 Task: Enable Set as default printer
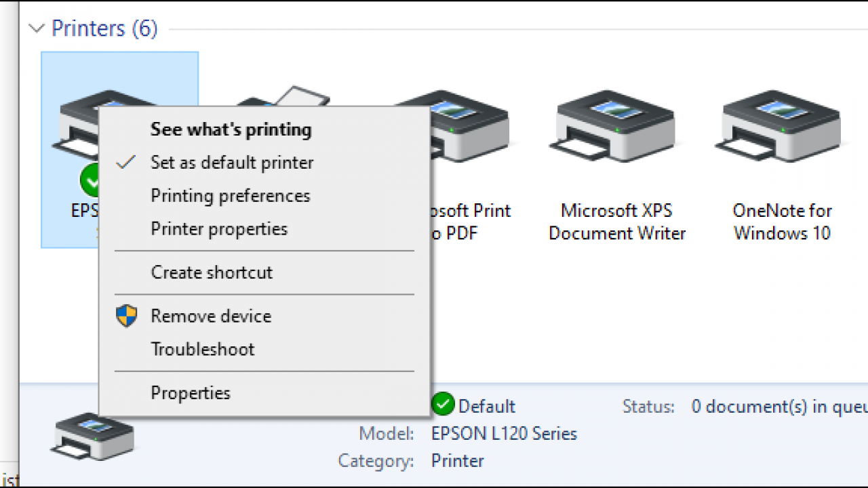(231, 163)
